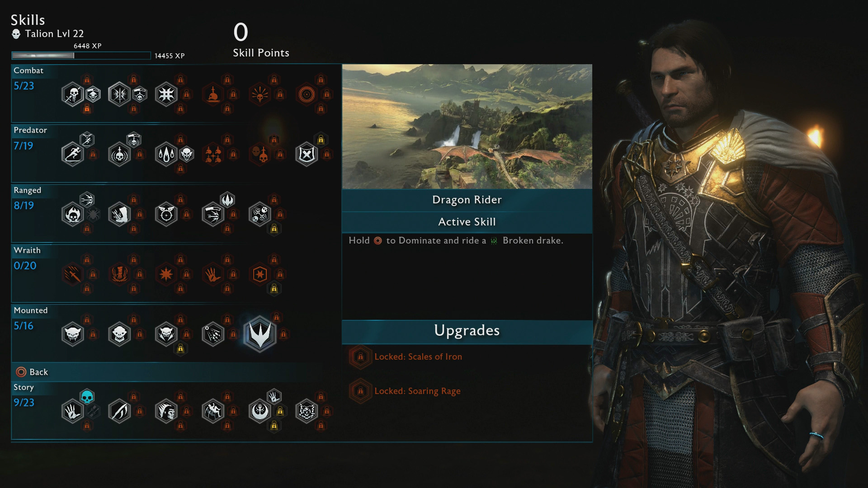Screen dimensions: 868x488
Task: Select the locked claw-slash Wraith skill
Action: 73,274
